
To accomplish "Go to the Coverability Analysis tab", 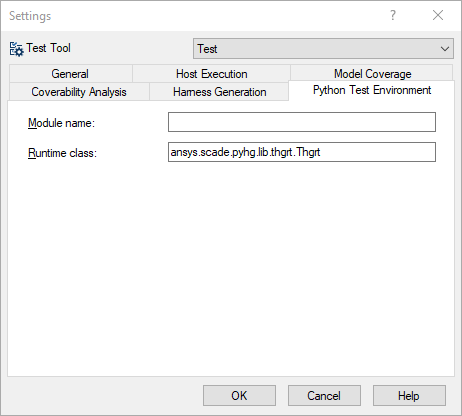I will (x=79, y=92).
